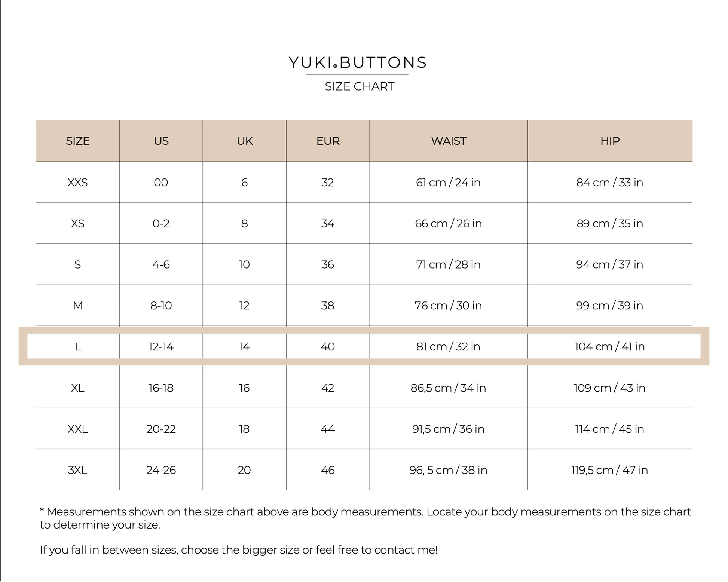Click the SIZE CHART title text

[x=359, y=86]
